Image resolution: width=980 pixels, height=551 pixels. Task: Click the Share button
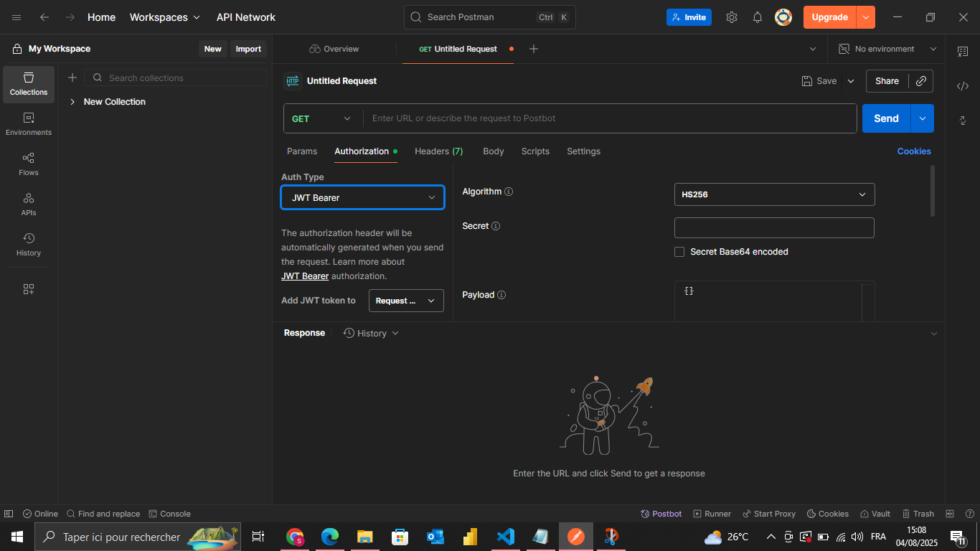coord(887,81)
